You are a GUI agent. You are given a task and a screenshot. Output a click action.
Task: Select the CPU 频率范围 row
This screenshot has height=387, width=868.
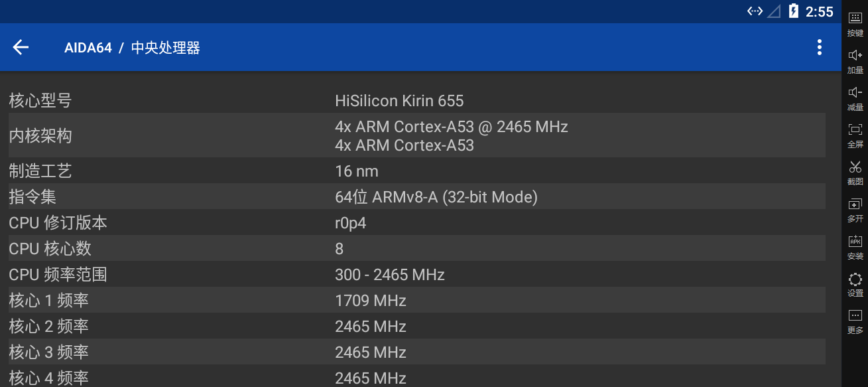416,274
